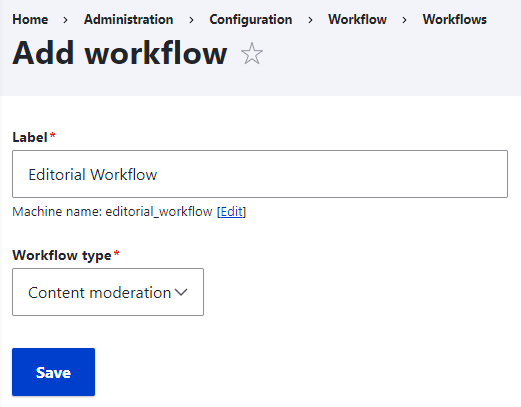Click the Add workflow page heading
This screenshot has height=407, width=521.
[x=120, y=53]
